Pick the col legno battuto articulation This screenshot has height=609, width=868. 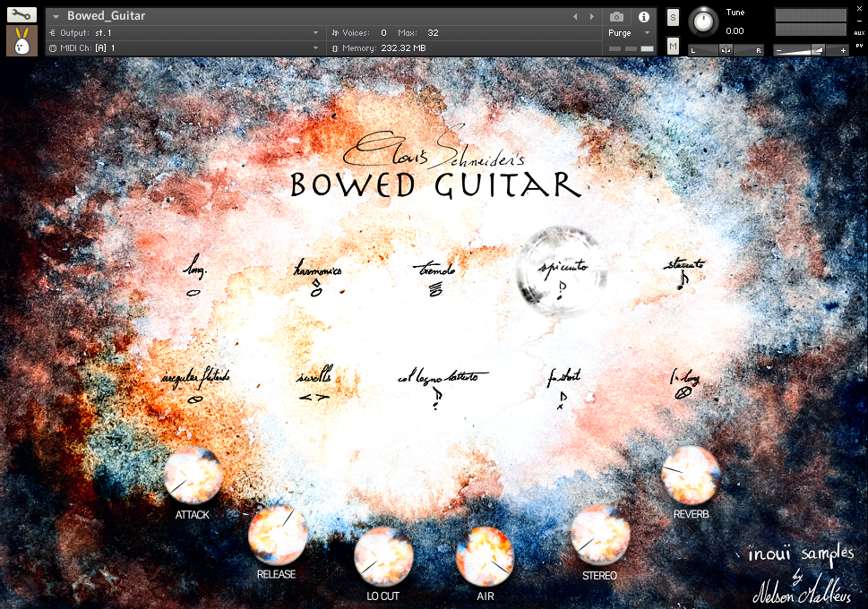(x=438, y=386)
